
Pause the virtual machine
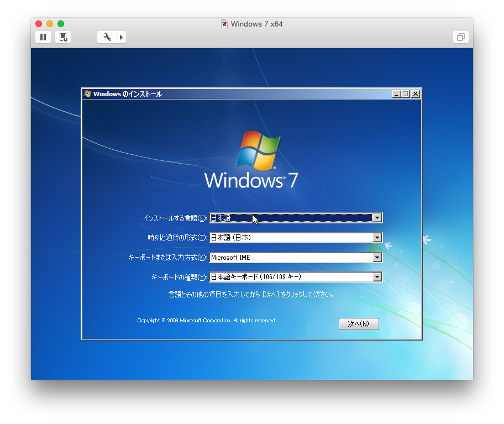coord(43,37)
